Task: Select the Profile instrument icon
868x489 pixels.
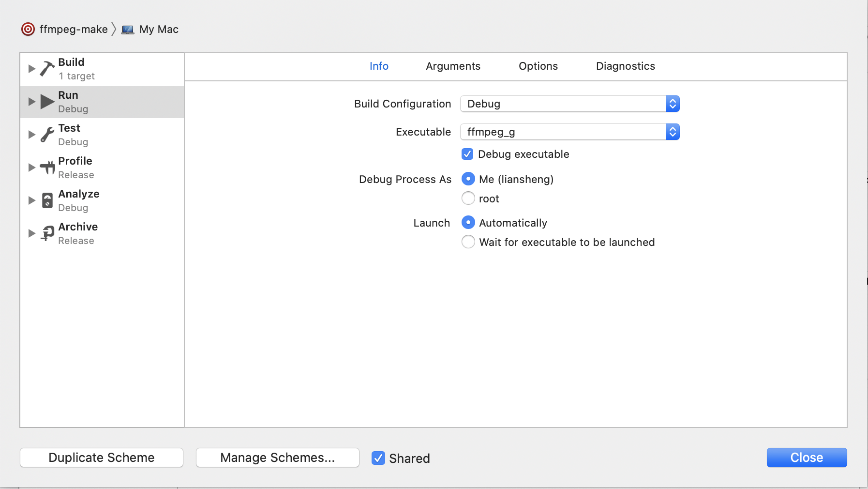Action: (47, 168)
